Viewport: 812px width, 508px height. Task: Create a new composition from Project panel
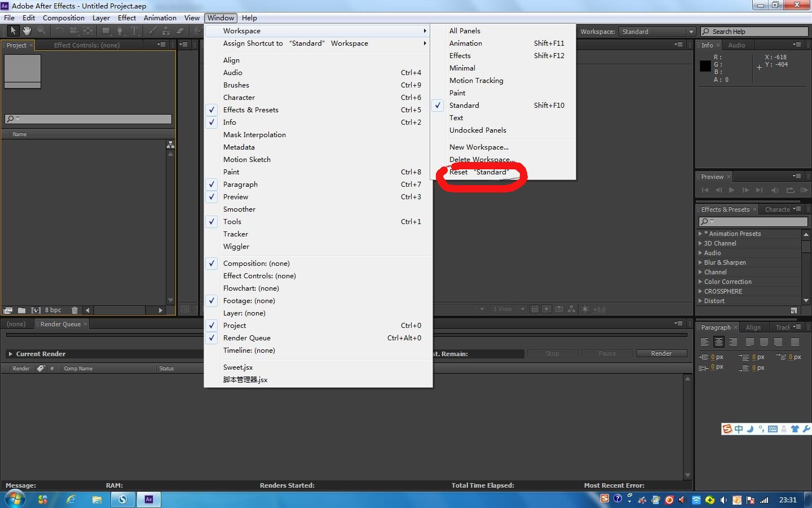click(36, 310)
